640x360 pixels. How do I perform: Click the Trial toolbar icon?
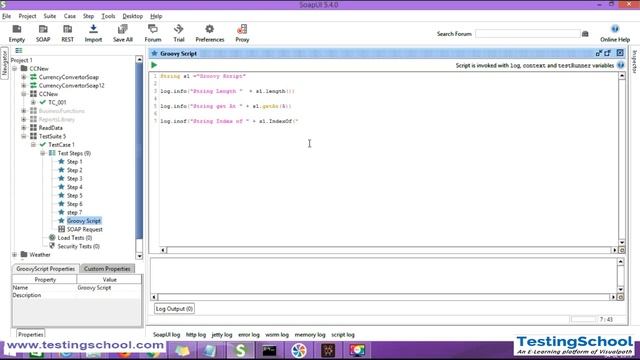[x=179, y=33]
